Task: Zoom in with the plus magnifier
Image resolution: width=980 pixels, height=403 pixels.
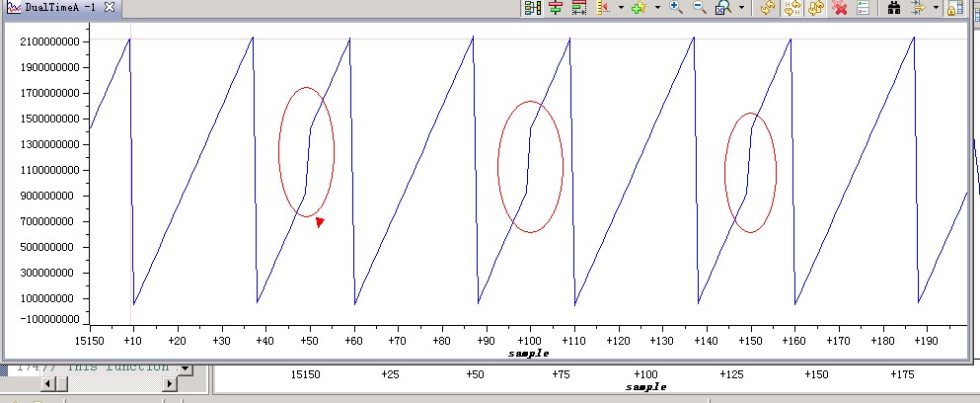Action: [676, 8]
